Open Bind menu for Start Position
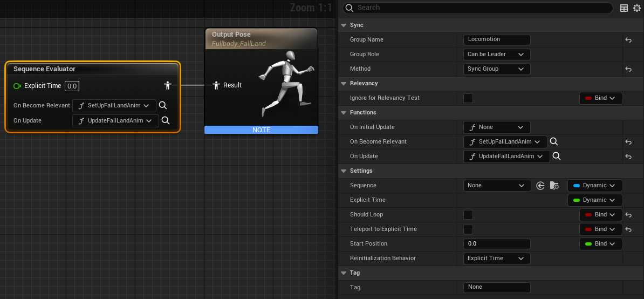The width and height of the screenshot is (644, 299). [x=600, y=244]
